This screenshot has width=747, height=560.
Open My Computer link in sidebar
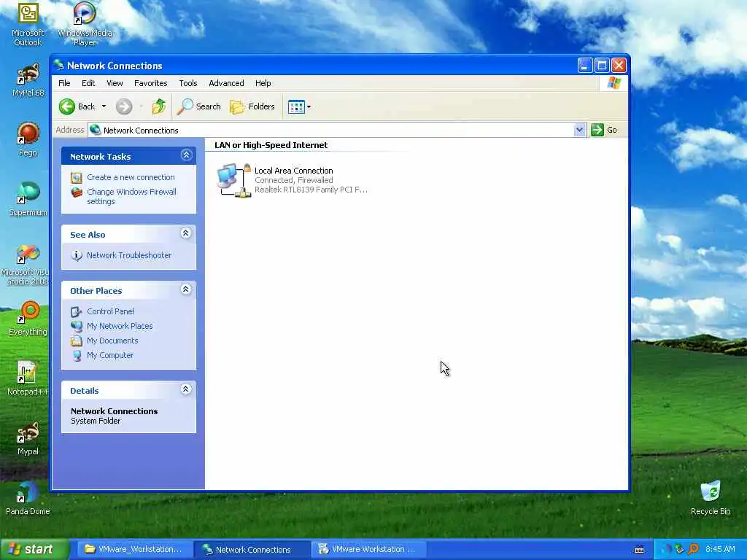point(110,355)
